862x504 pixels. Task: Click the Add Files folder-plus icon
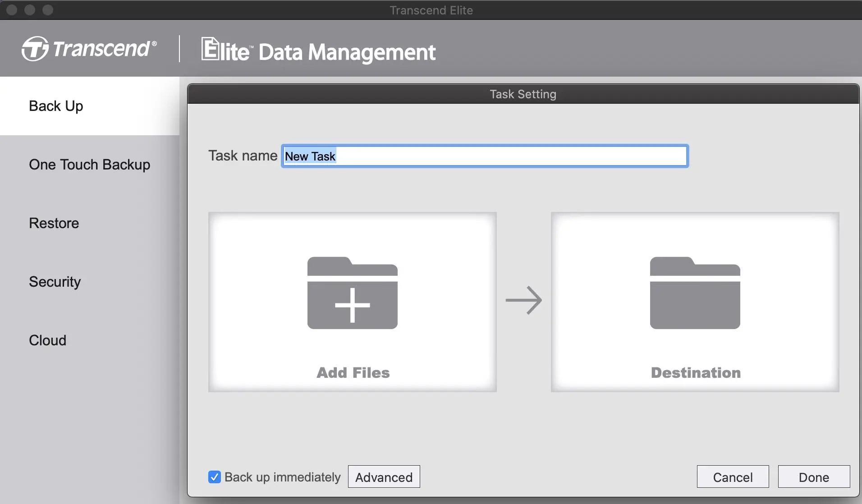point(352,293)
